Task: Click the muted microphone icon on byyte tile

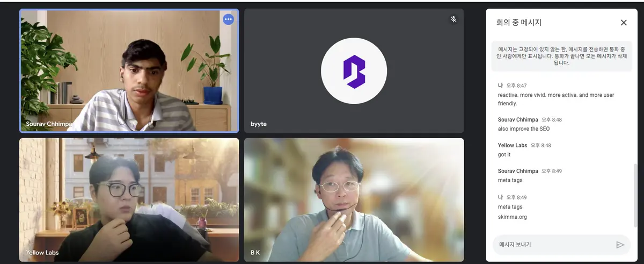Action: pyautogui.click(x=453, y=19)
